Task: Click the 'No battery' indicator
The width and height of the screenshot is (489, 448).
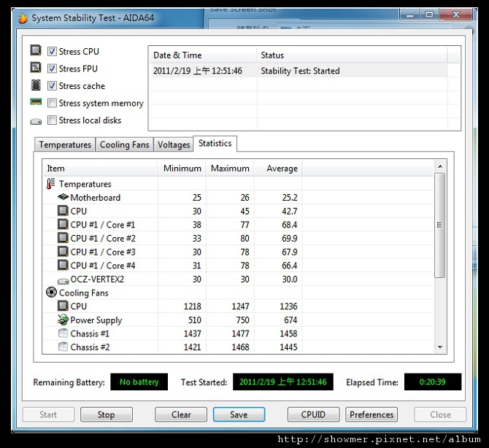Action: 139,382
